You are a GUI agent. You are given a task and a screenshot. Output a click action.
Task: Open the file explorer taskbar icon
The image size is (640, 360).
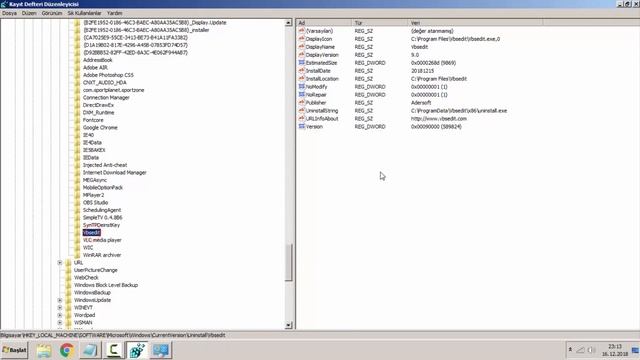[44, 350]
